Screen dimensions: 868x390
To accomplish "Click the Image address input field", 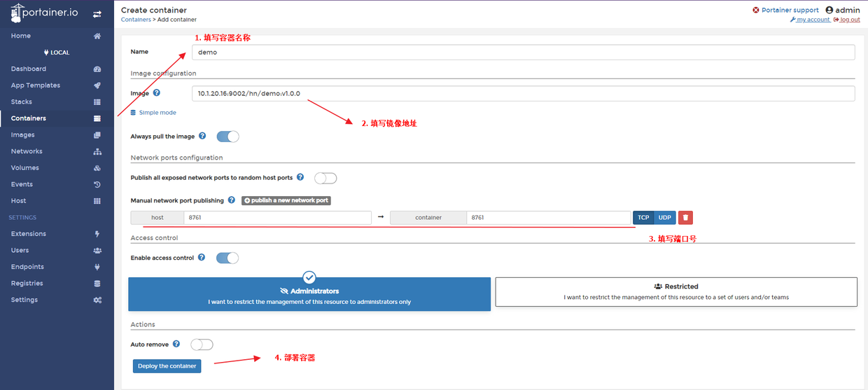I will (x=523, y=94).
